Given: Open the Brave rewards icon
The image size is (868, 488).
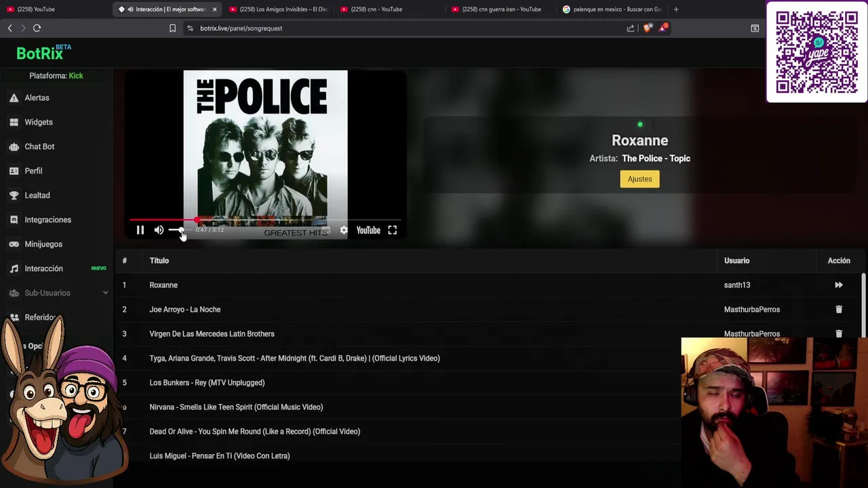Looking at the screenshot, I should (663, 28).
